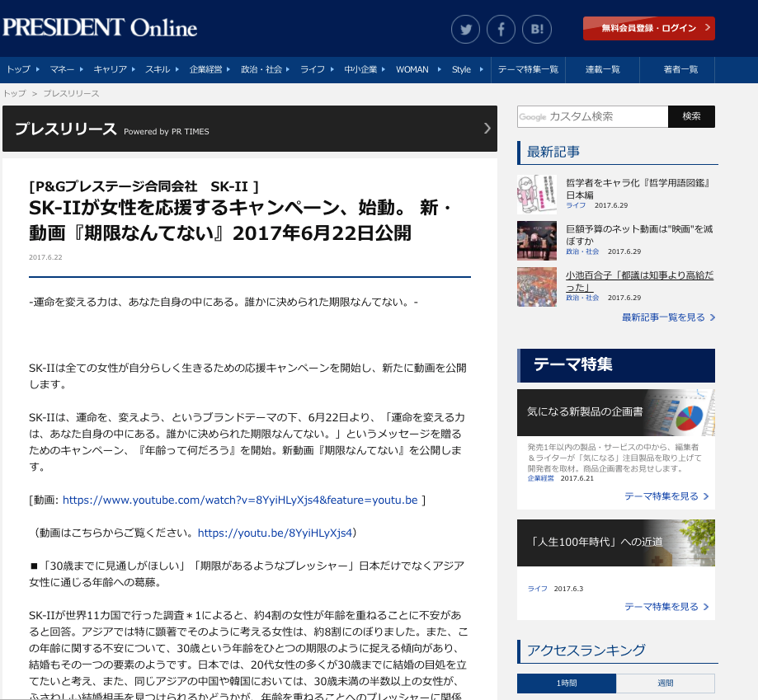Click the テーマ特集 section header
The image size is (758, 700).
tap(616, 365)
